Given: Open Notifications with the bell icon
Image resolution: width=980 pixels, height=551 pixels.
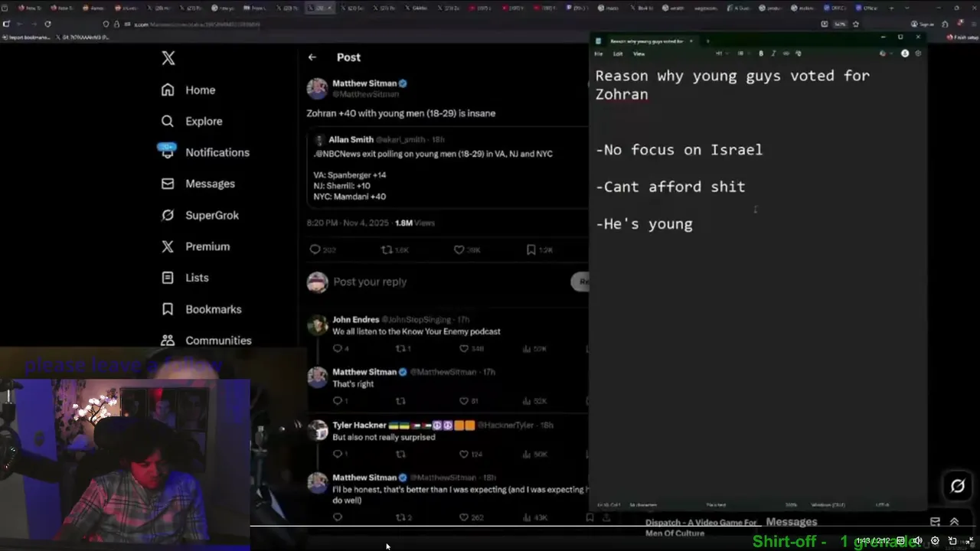Looking at the screenshot, I should 168,152.
